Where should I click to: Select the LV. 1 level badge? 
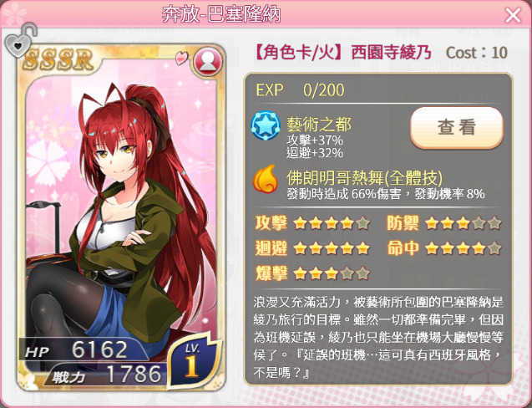click(192, 360)
